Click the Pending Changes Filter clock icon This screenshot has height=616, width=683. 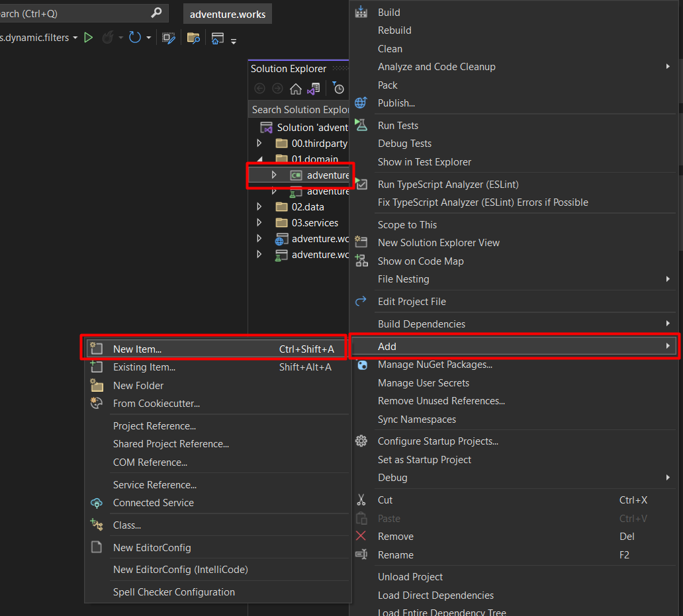(339, 89)
